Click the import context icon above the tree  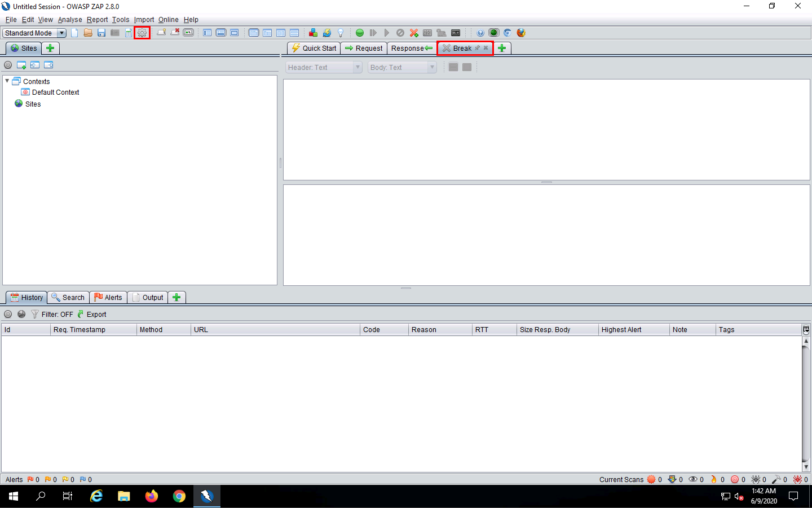tap(35, 65)
